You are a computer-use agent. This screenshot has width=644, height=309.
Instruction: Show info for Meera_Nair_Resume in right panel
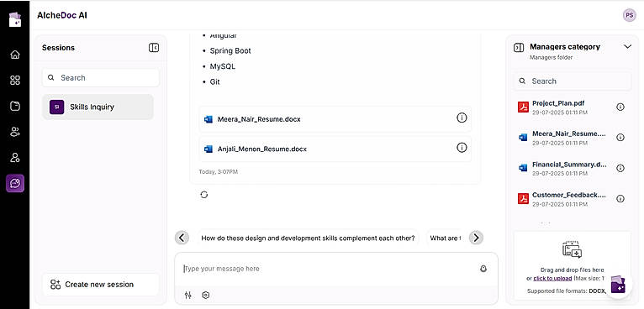(x=620, y=138)
